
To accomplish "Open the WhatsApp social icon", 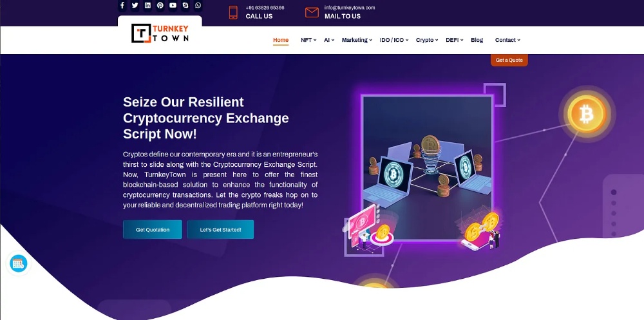I will pos(198,5).
